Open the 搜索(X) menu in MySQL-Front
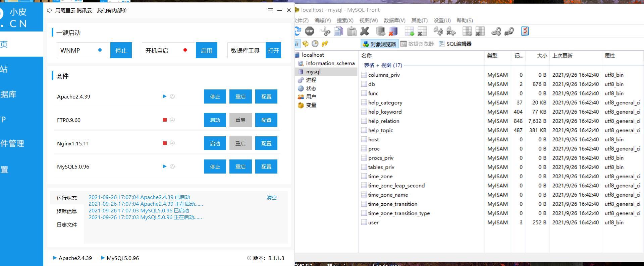 (x=345, y=20)
